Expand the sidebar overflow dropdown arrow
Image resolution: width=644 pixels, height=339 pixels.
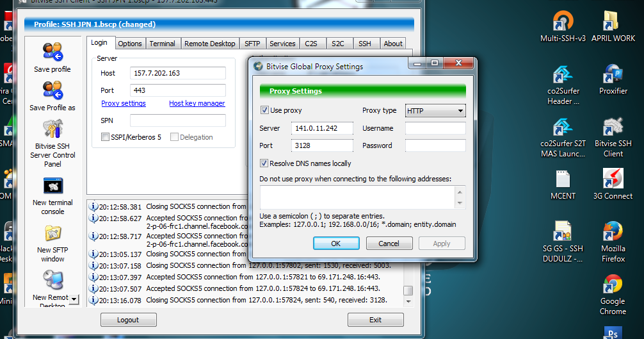coord(74,299)
